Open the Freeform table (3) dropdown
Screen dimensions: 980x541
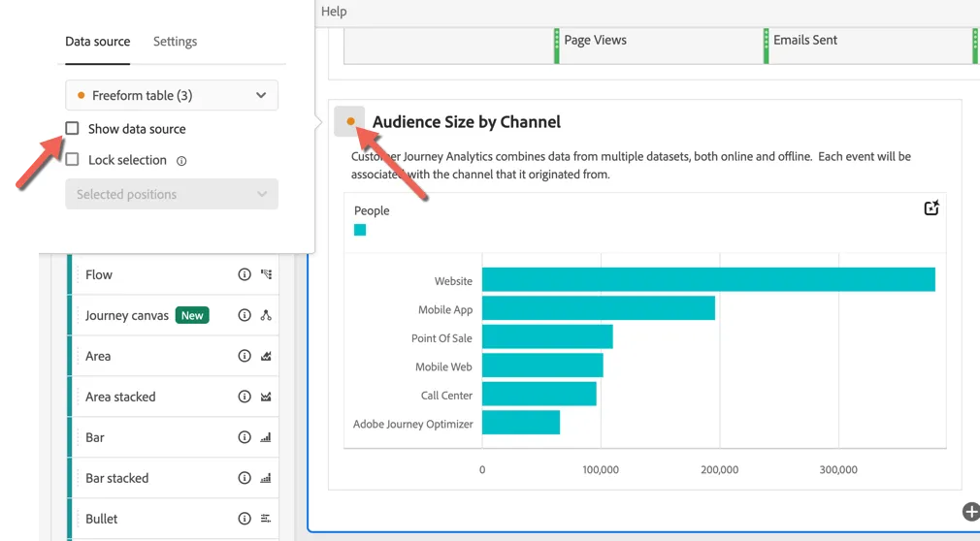172,96
